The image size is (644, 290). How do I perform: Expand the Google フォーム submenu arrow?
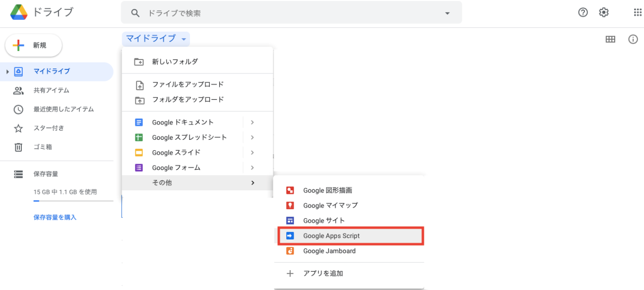click(253, 168)
